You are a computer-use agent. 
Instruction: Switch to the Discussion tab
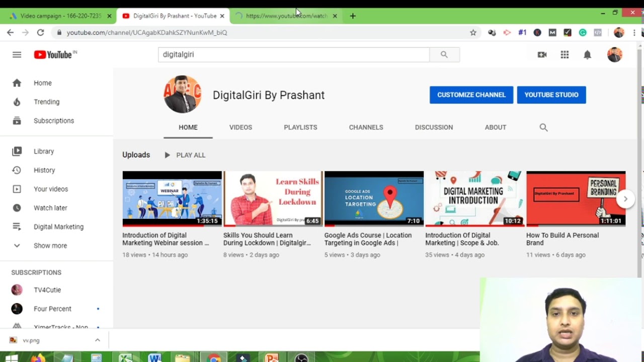click(434, 127)
